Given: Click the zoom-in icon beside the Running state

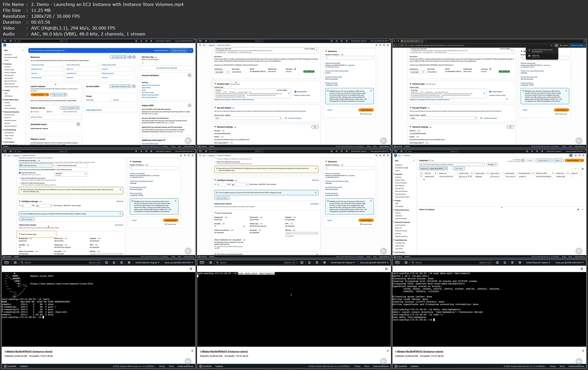Looking at the screenshot, I should click(468, 177).
